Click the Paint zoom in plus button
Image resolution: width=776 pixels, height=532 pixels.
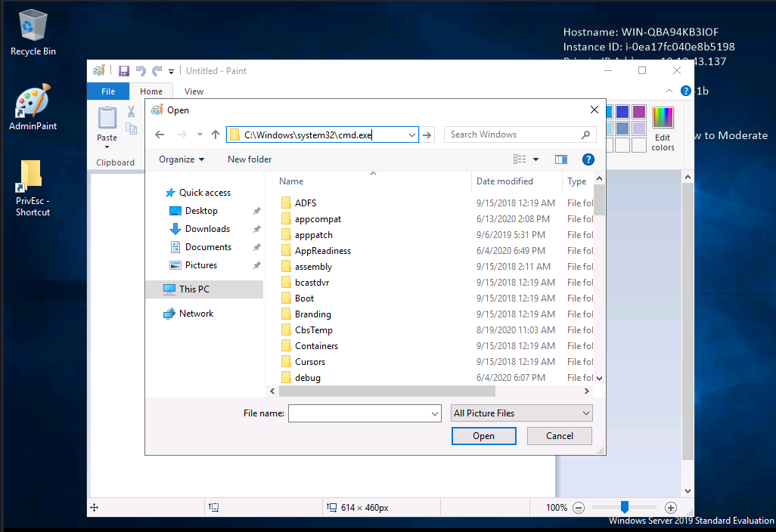click(671, 508)
